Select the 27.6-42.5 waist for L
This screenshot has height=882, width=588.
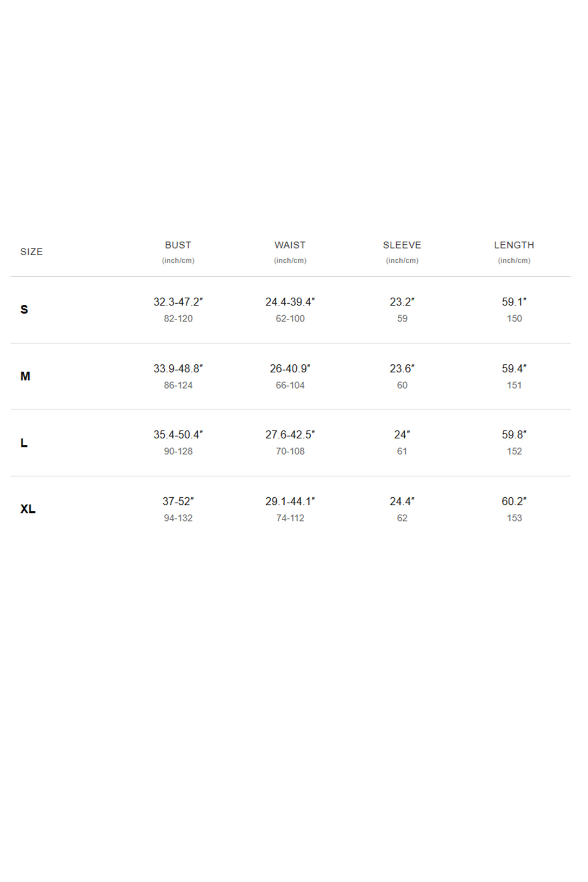(x=290, y=435)
